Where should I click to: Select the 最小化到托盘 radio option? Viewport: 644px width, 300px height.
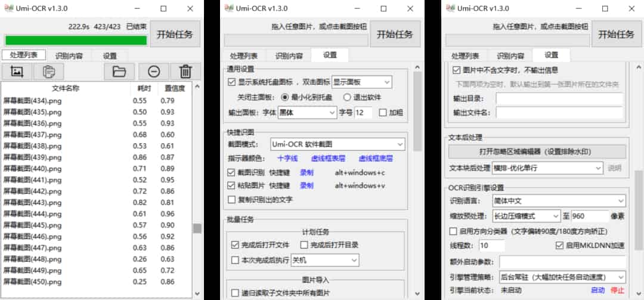coord(284,97)
